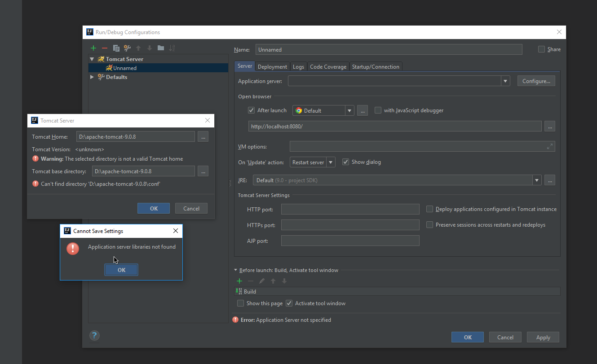Open Restart server update action dropdown
597x364 pixels.
[331, 162]
